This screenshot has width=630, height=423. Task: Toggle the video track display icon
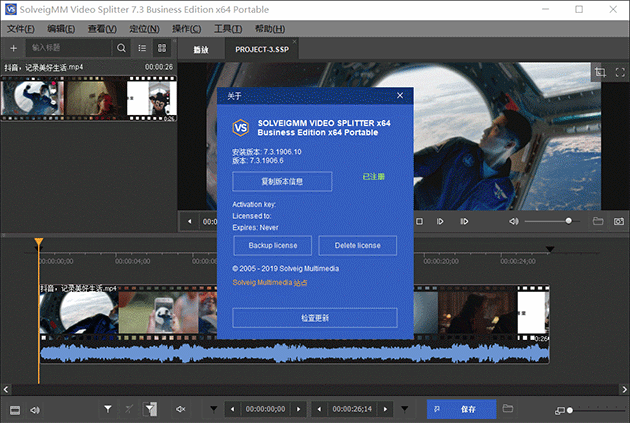pos(15,410)
